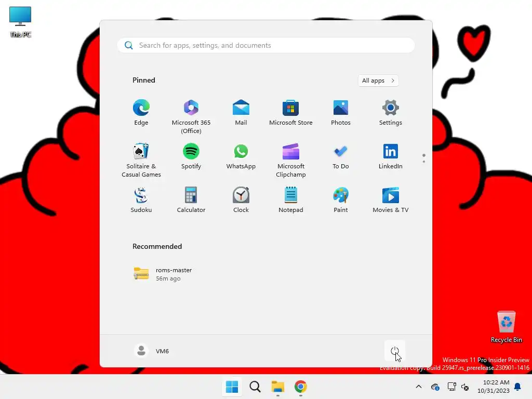The height and width of the screenshot is (399, 532).
Task: Launch Sudoku
Action: (x=141, y=200)
